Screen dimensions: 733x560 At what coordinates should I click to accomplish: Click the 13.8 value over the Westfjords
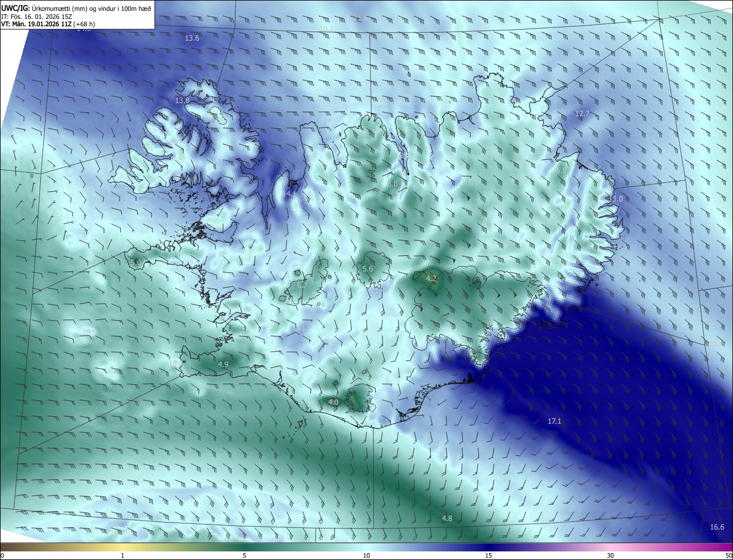[x=182, y=100]
